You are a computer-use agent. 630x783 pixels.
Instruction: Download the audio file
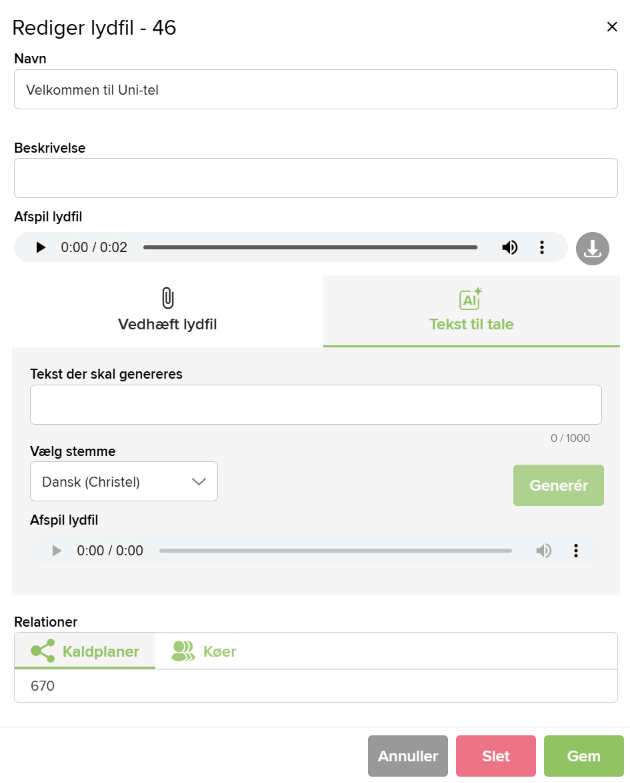(593, 248)
